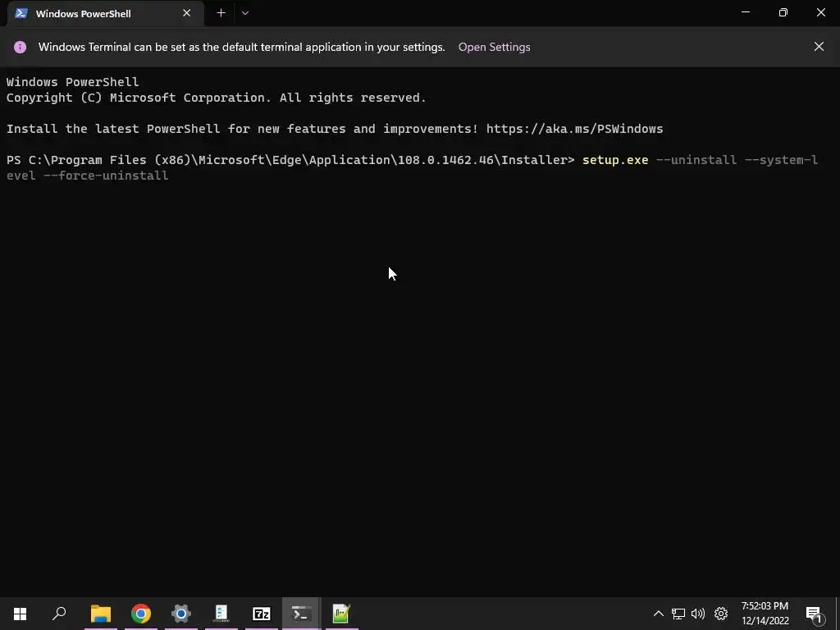This screenshot has width=840, height=630.
Task: Close the Windows PowerShell tab
Action: [x=186, y=13]
